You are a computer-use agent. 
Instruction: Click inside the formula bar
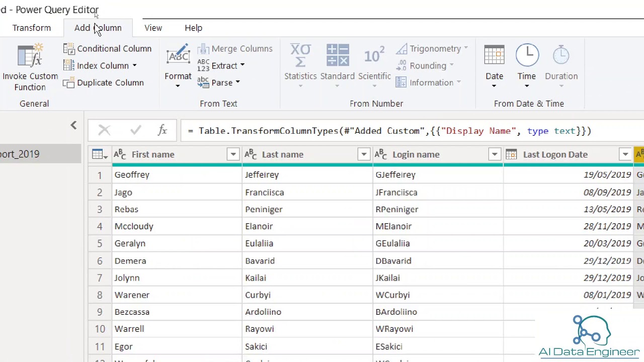403,131
